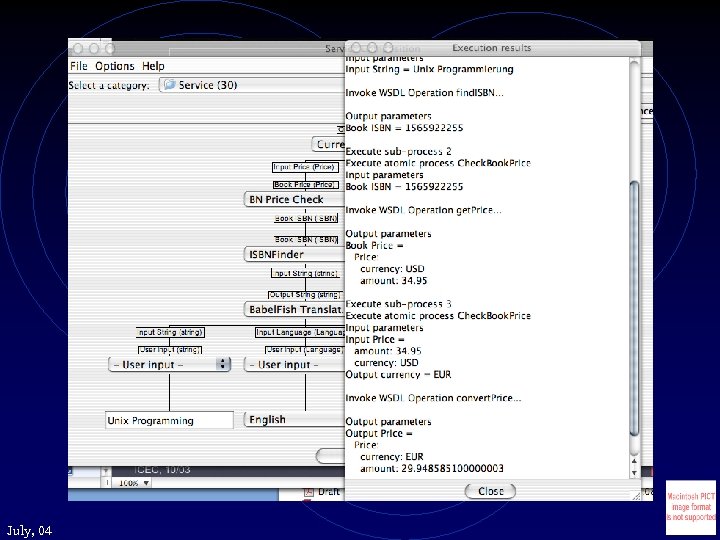Click 'Input String = Unix Programmierung' line
This screenshot has height=540, width=720.
[429, 69]
